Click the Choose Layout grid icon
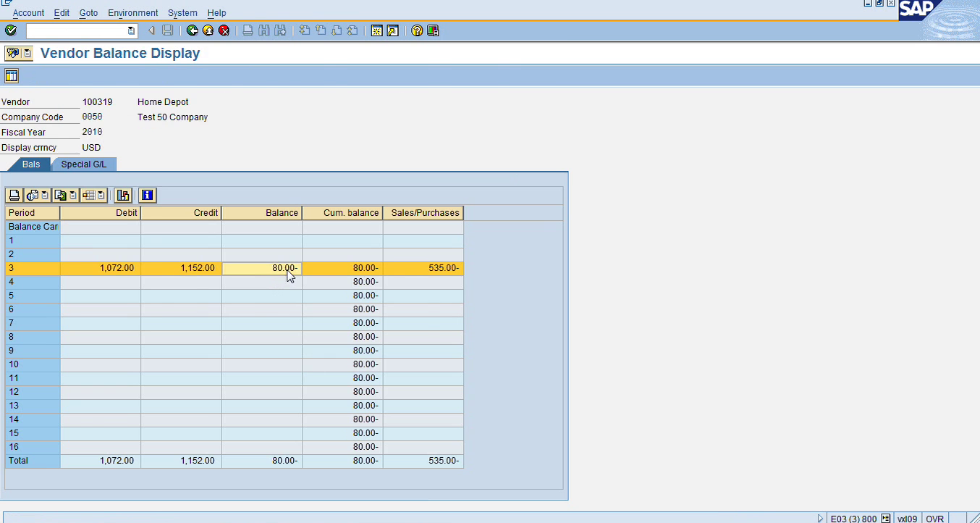Viewport: 980px width, 523px height. (x=89, y=195)
